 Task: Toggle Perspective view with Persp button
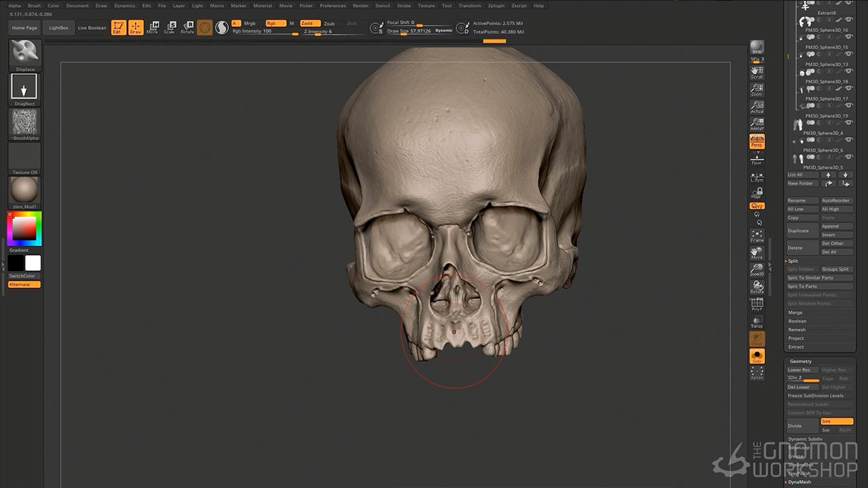click(x=757, y=142)
